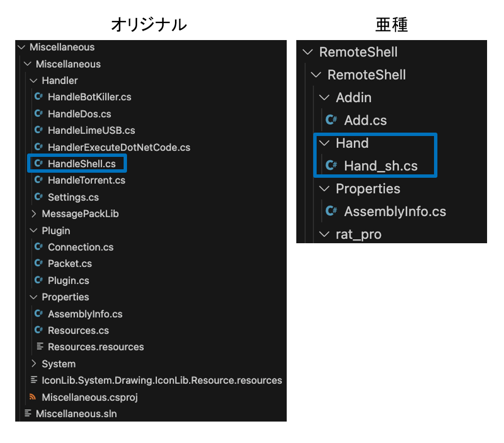Collapse the rat_pro folder
The width and height of the screenshot is (504, 443).
click(x=325, y=234)
